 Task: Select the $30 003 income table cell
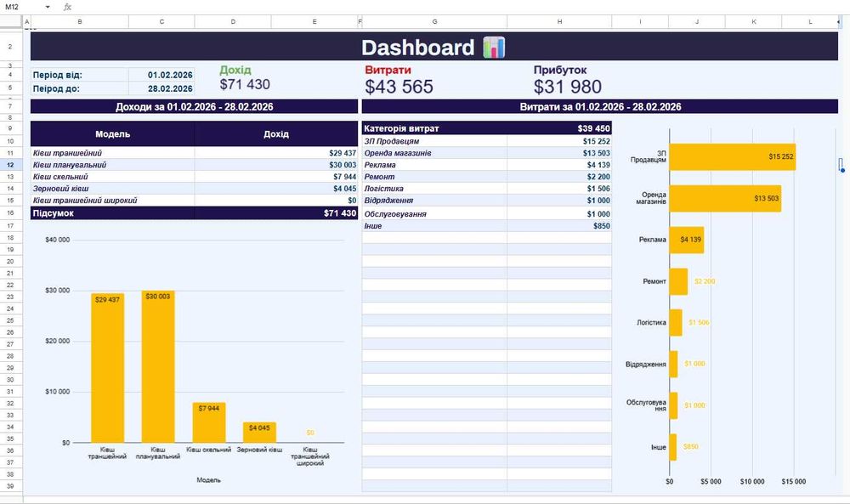[276, 165]
